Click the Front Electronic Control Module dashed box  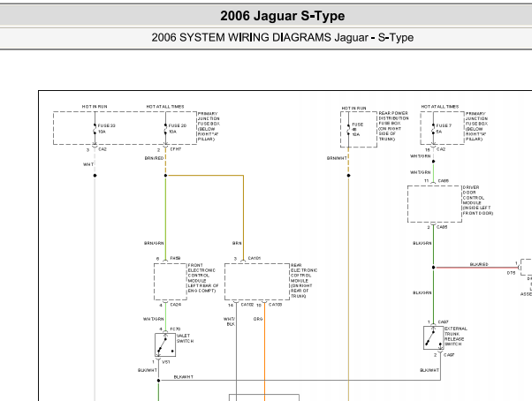point(171,282)
